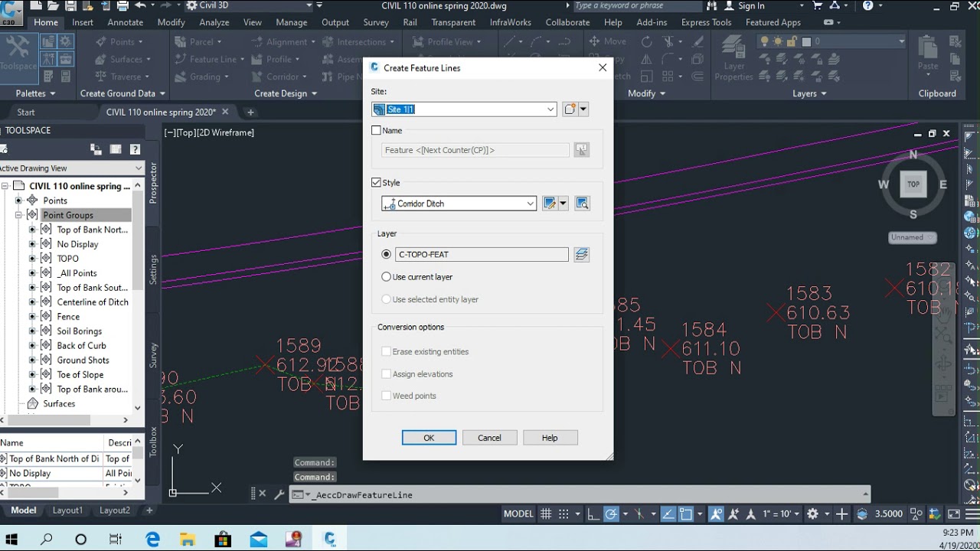Switch to the Analyze ribbon tab

tap(214, 22)
